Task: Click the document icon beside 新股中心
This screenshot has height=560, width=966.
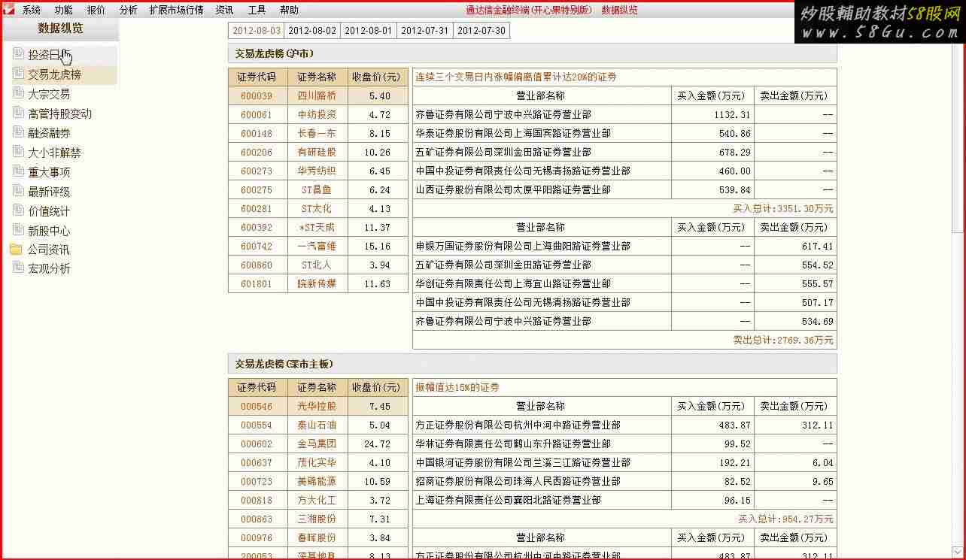Action: tap(18, 230)
